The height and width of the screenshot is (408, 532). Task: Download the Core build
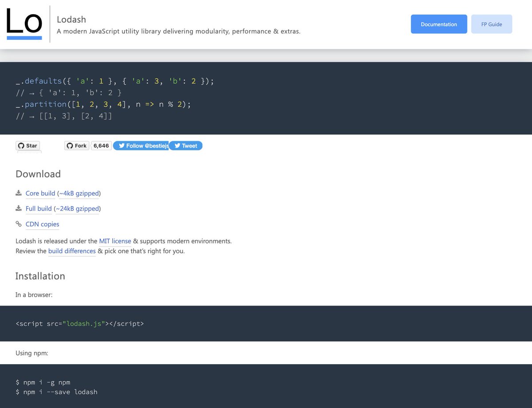coord(40,193)
